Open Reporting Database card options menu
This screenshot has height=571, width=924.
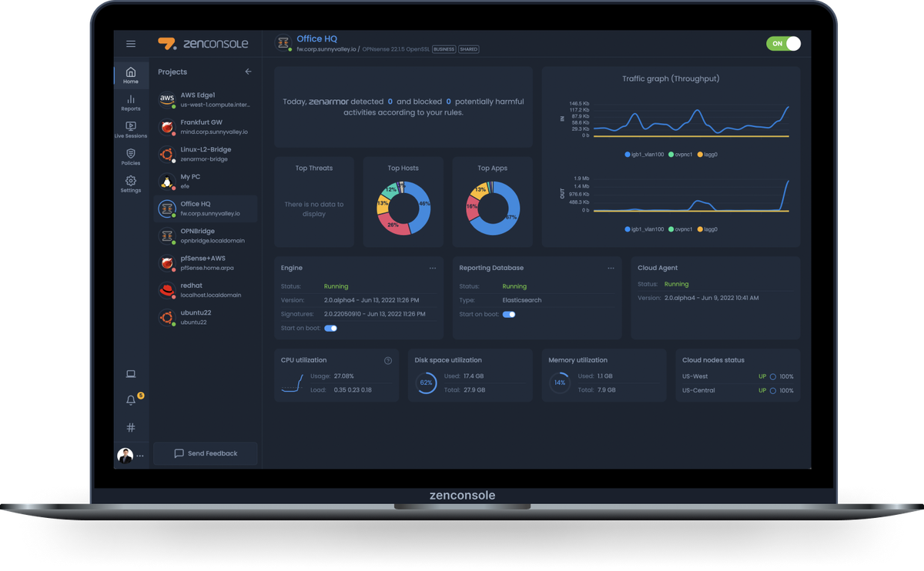tap(611, 268)
